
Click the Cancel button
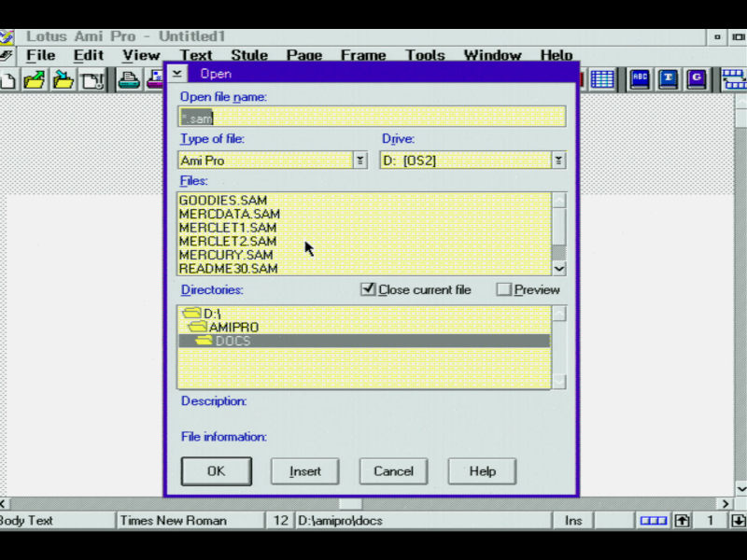393,471
